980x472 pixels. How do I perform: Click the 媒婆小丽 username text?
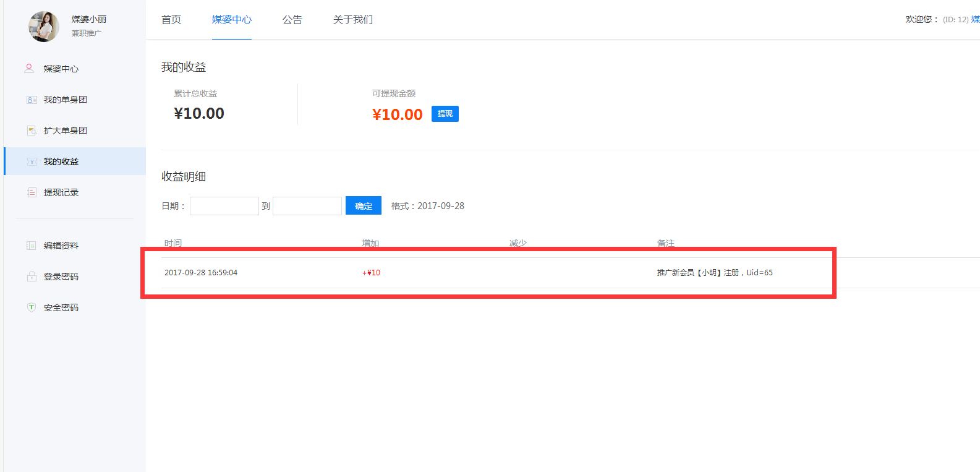tap(89, 20)
